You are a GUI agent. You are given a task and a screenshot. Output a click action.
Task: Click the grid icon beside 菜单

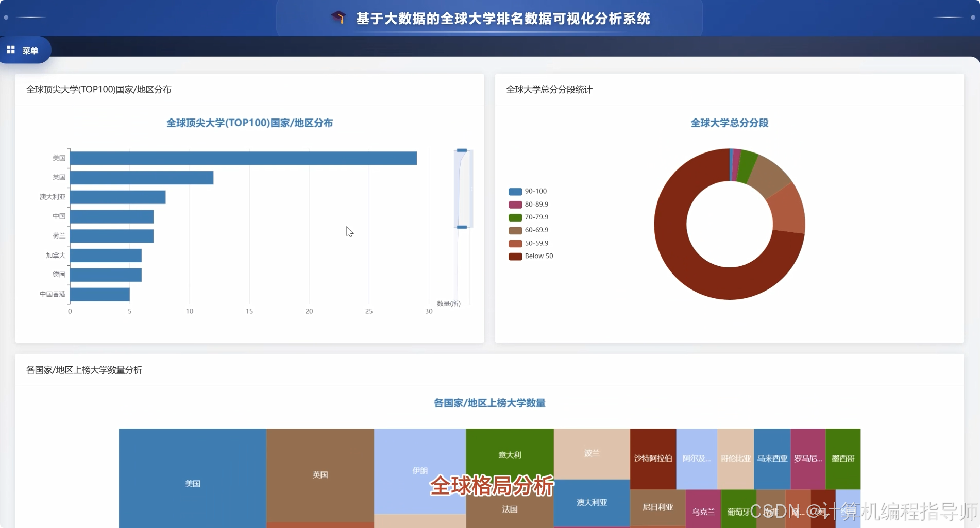(x=10, y=49)
